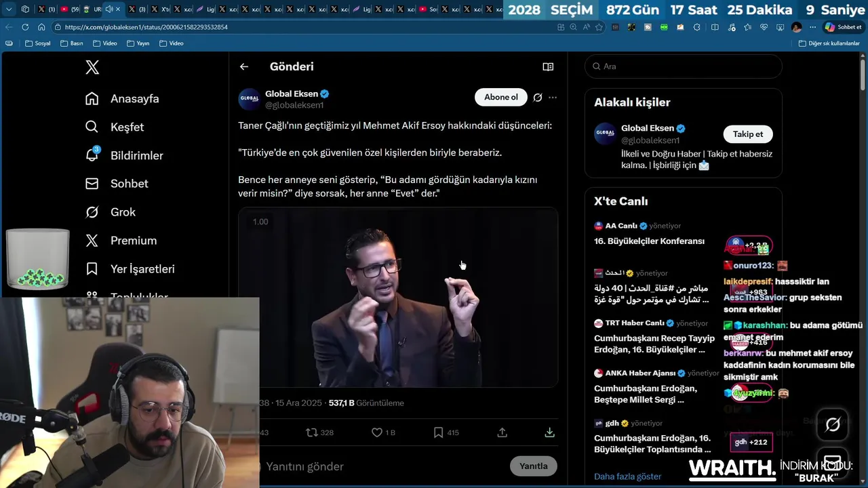
Task: Click the share icon under the post
Action: [502, 432]
